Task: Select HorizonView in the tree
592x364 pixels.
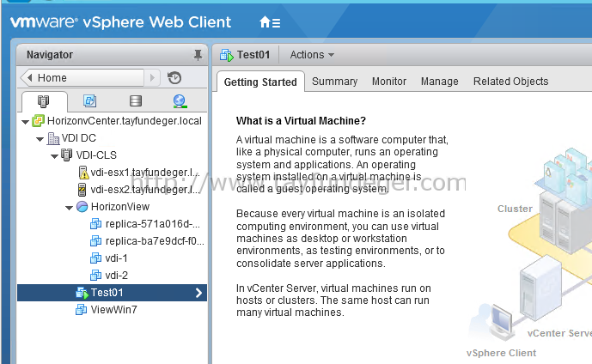Action: [120, 207]
